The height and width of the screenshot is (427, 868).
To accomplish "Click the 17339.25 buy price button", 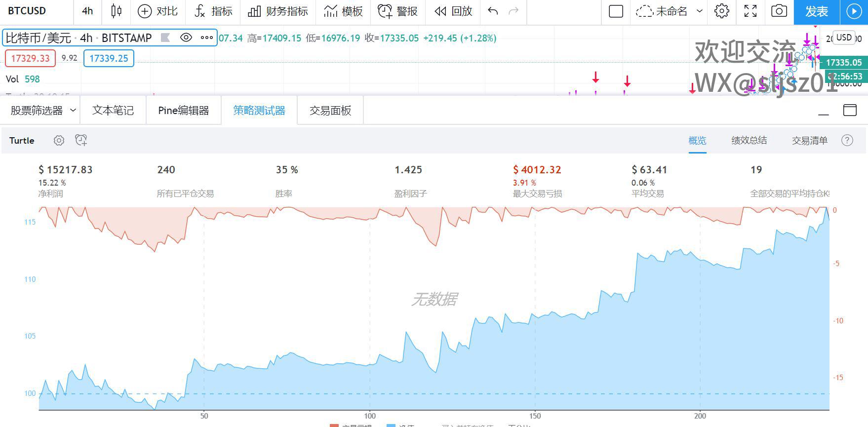I will coord(109,58).
